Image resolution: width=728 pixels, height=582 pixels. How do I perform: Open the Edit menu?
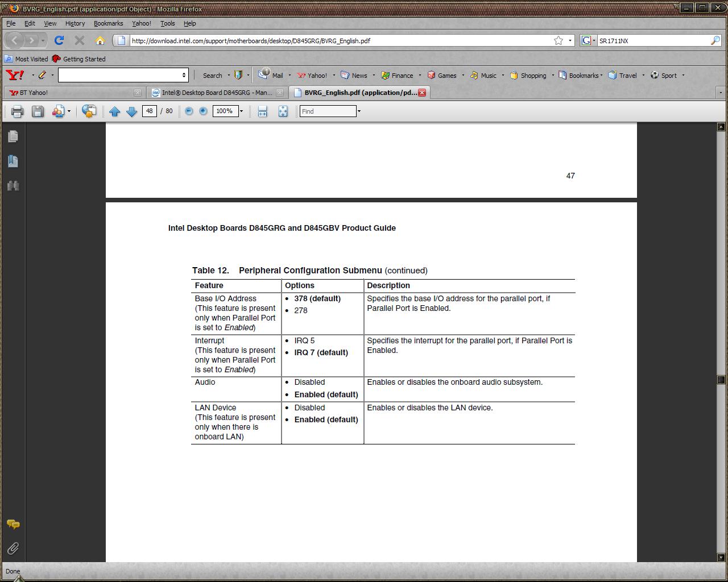(x=30, y=23)
